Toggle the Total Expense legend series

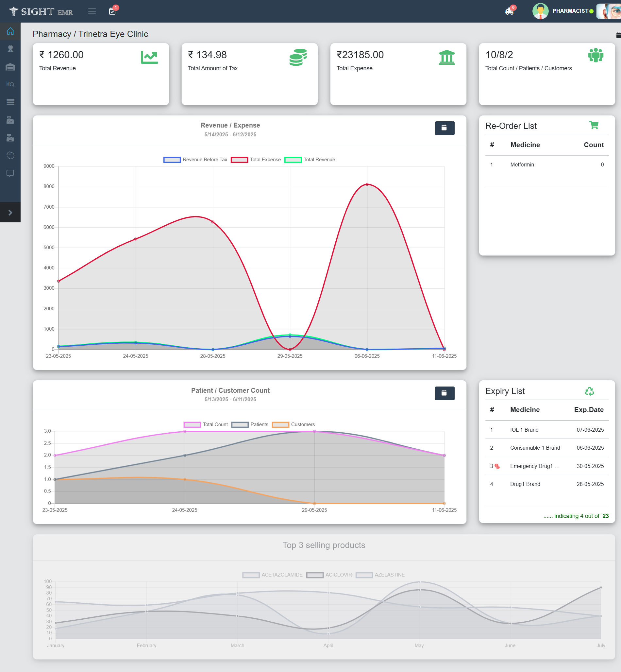point(239,160)
